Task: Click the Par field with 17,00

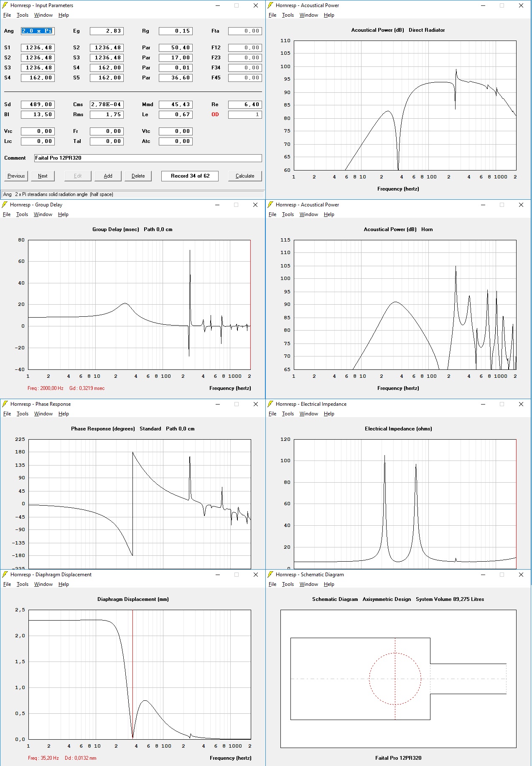Action: (x=176, y=58)
